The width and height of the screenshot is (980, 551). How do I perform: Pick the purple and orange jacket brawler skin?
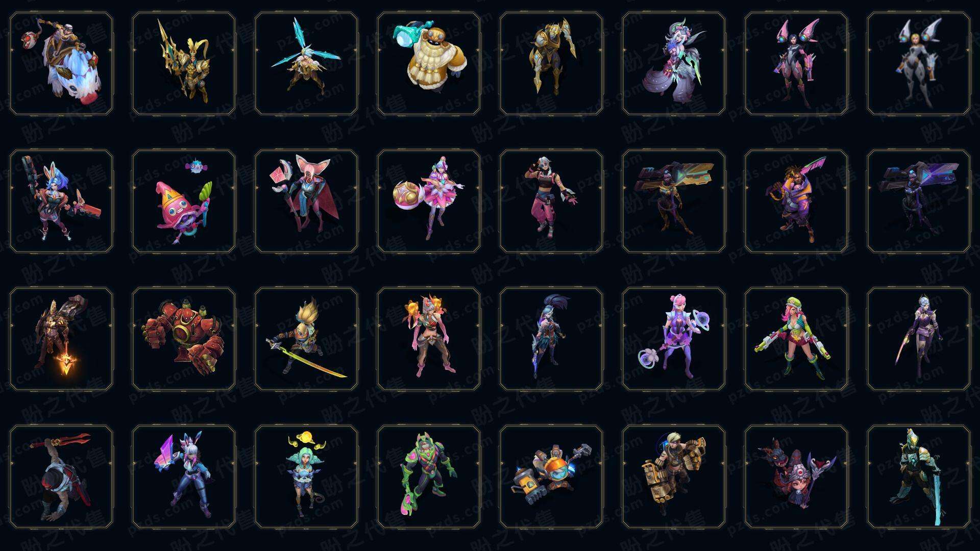[796, 201]
